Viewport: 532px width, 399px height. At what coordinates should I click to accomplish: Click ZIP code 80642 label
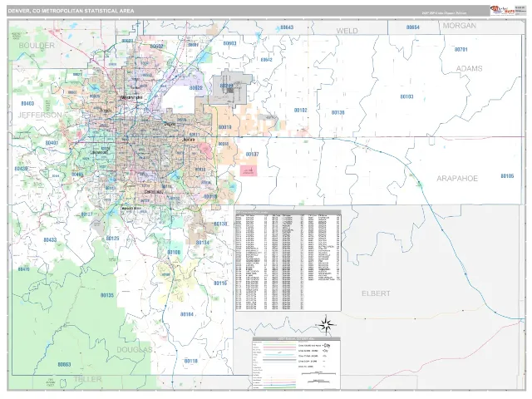tap(266, 60)
